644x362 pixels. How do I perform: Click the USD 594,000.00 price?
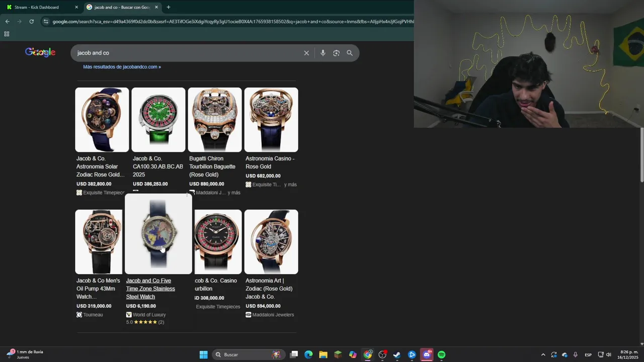(x=263, y=306)
